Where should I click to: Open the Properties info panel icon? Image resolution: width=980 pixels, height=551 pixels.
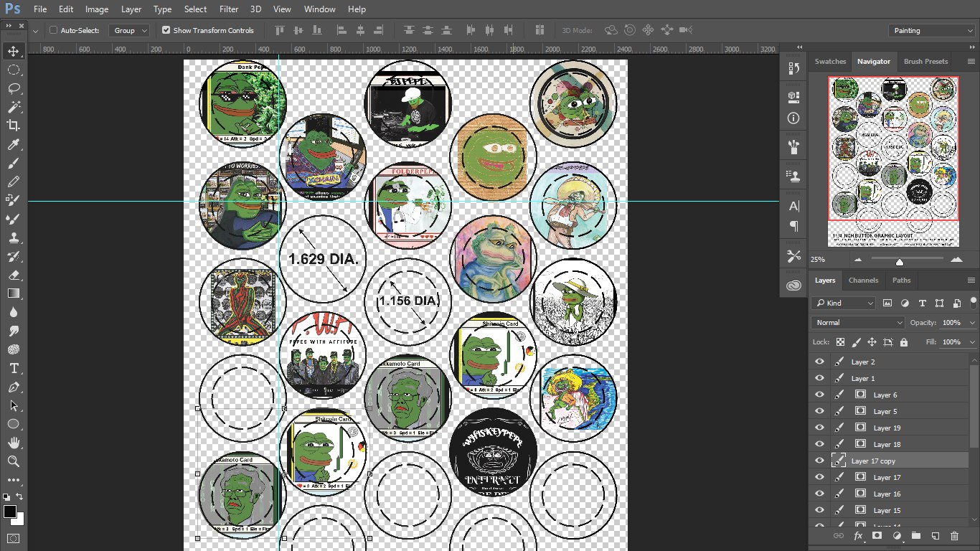point(793,118)
